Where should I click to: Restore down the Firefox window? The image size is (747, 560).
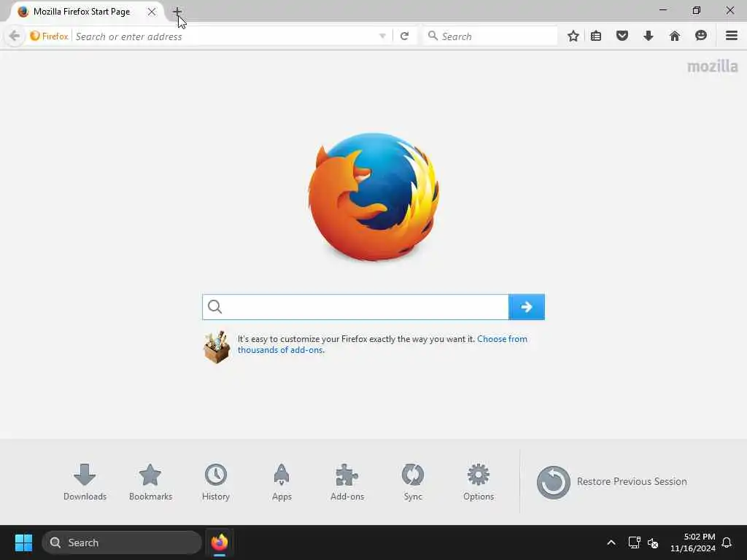point(697,10)
